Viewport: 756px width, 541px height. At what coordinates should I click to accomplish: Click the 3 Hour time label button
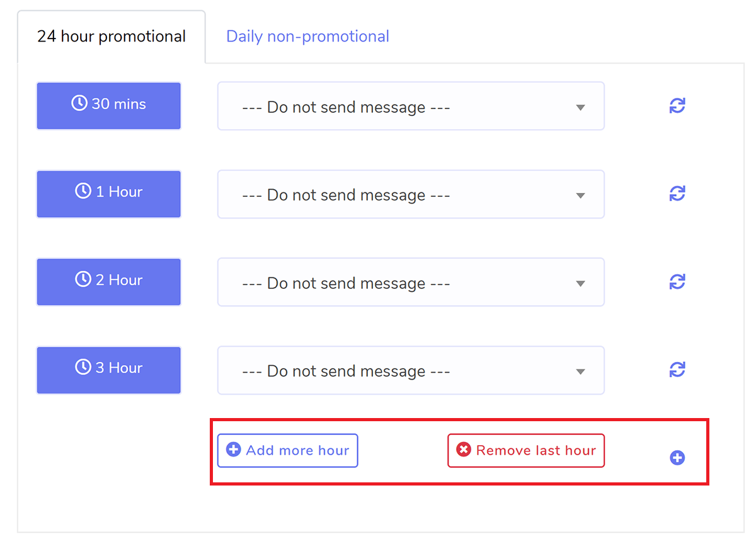(109, 370)
